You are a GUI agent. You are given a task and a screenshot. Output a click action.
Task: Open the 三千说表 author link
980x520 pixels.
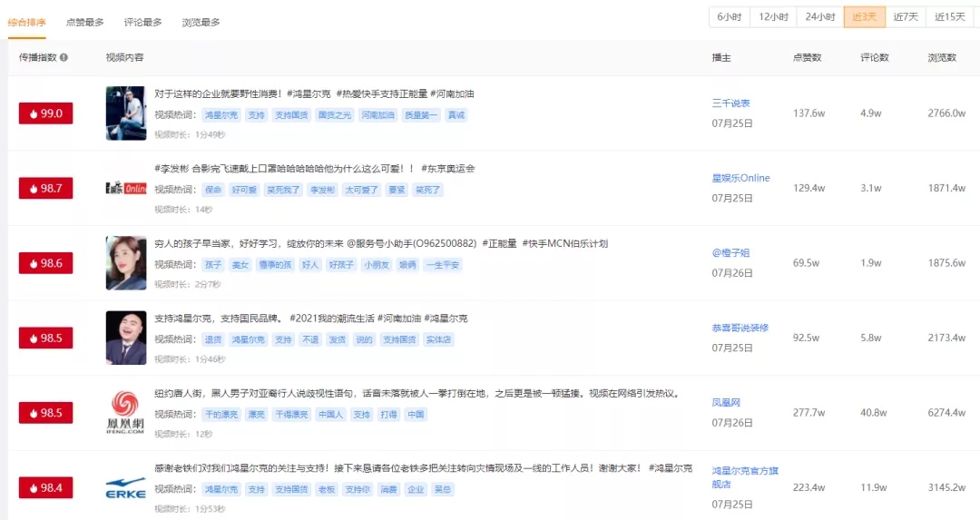(x=730, y=103)
